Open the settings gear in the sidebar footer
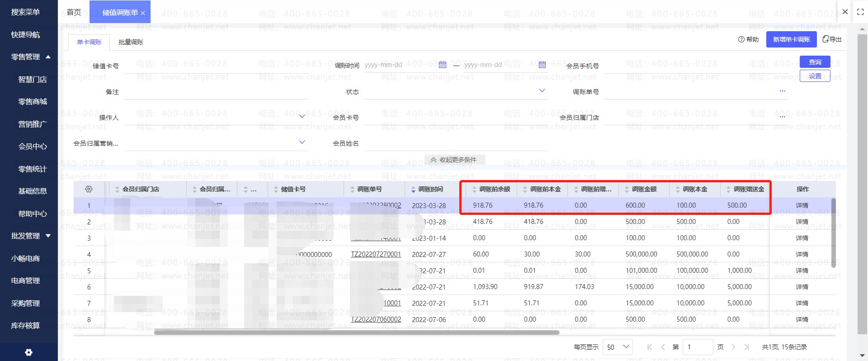Image resolution: width=868 pixels, height=361 pixels. point(29,352)
